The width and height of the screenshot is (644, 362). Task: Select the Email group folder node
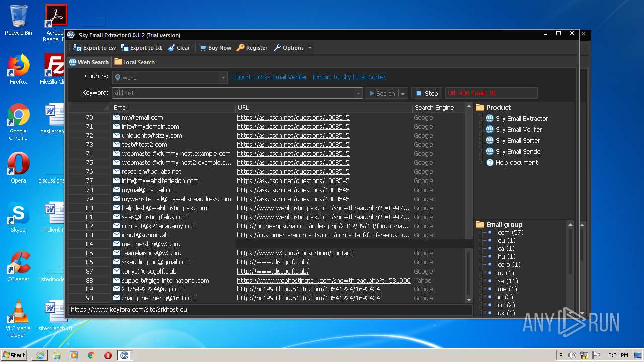(x=500, y=224)
